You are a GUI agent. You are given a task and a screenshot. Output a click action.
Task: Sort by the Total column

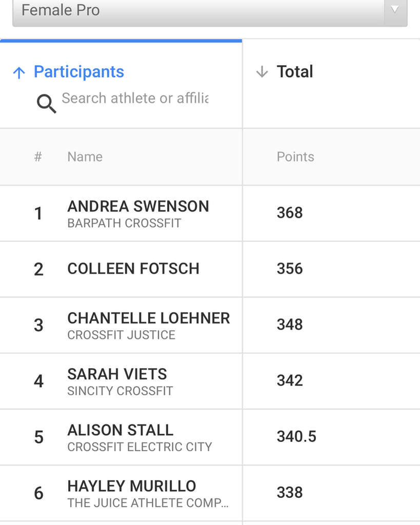point(295,72)
